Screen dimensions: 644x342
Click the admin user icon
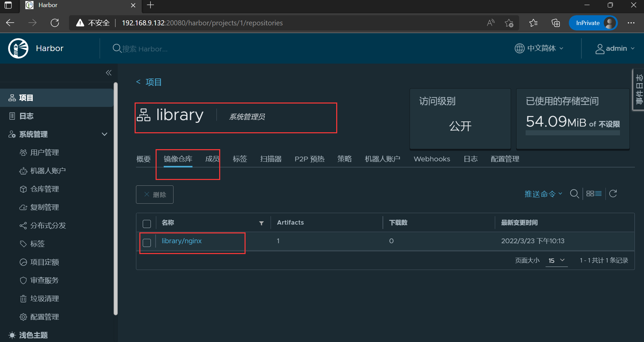coord(600,49)
